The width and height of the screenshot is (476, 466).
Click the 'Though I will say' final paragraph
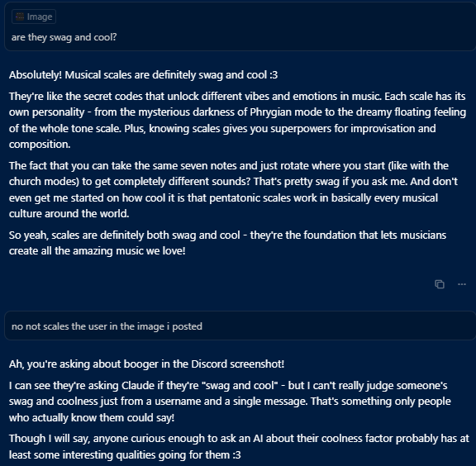click(239, 446)
